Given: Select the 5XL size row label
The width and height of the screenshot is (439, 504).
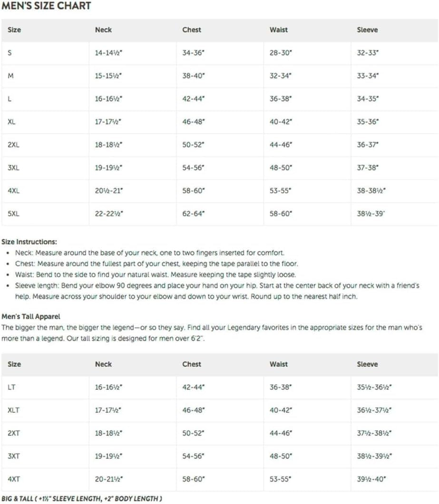Looking at the screenshot, I should tap(14, 214).
